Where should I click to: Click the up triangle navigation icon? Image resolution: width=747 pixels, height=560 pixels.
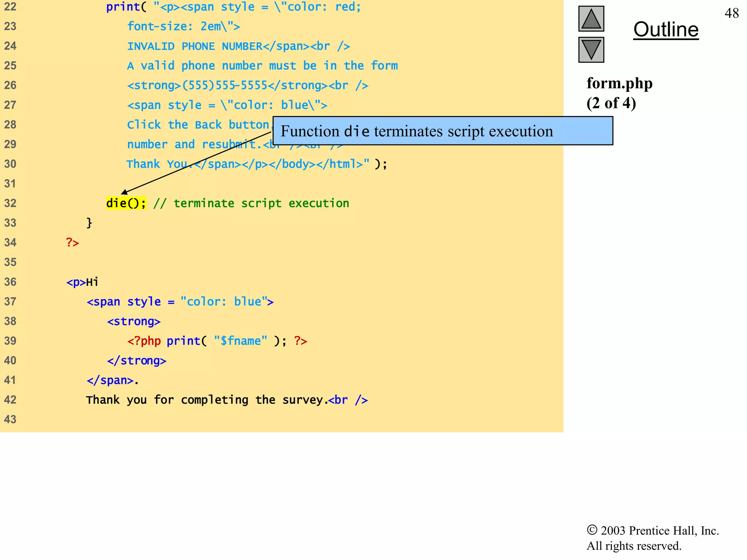(591, 19)
